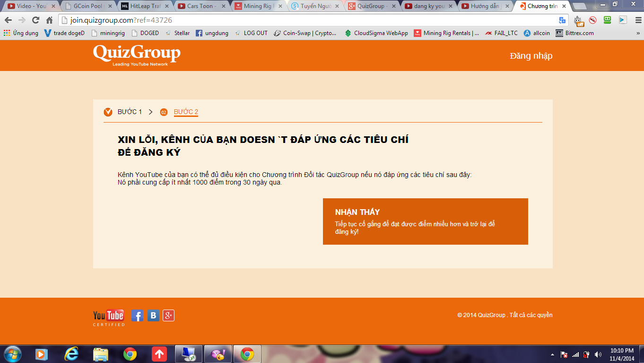Click the NHẬN THẤY heading
The width and height of the screenshot is (644, 363).
357,212
